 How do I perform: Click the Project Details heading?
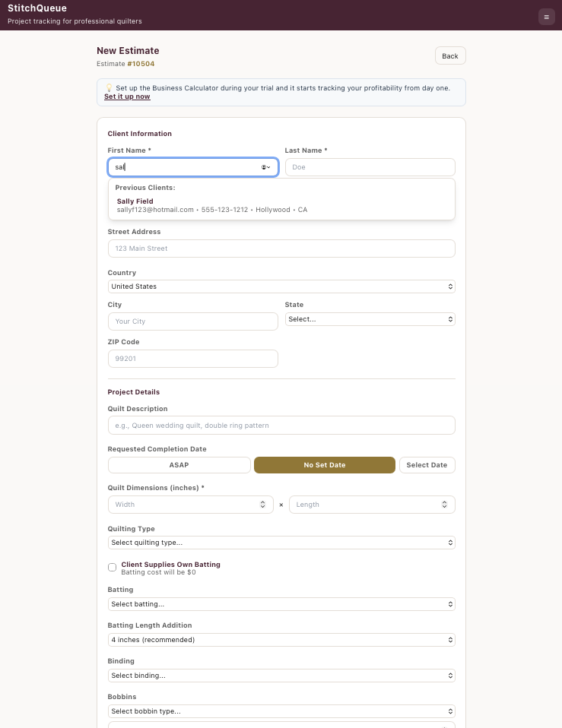(133, 392)
